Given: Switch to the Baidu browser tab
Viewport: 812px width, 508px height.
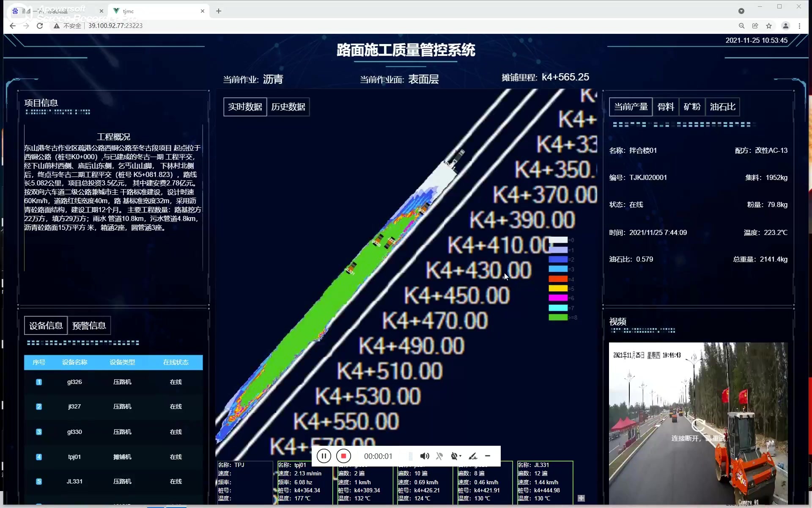Looking at the screenshot, I should coord(58,11).
